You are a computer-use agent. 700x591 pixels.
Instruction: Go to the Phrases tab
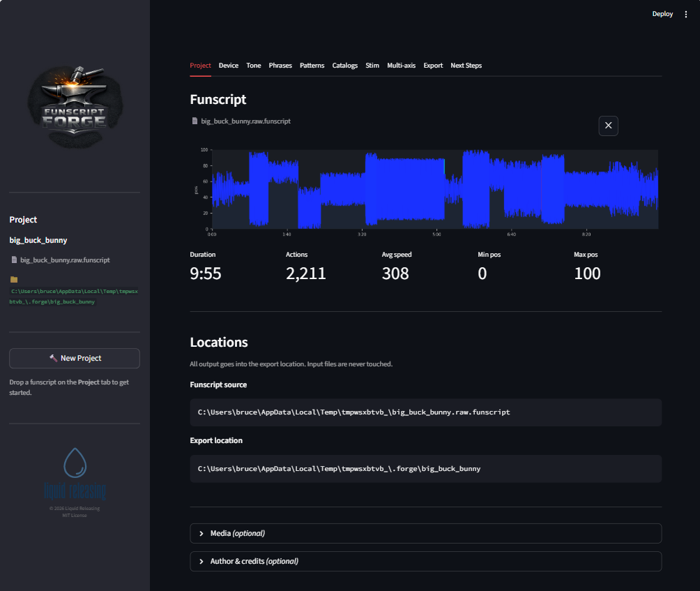[280, 66]
